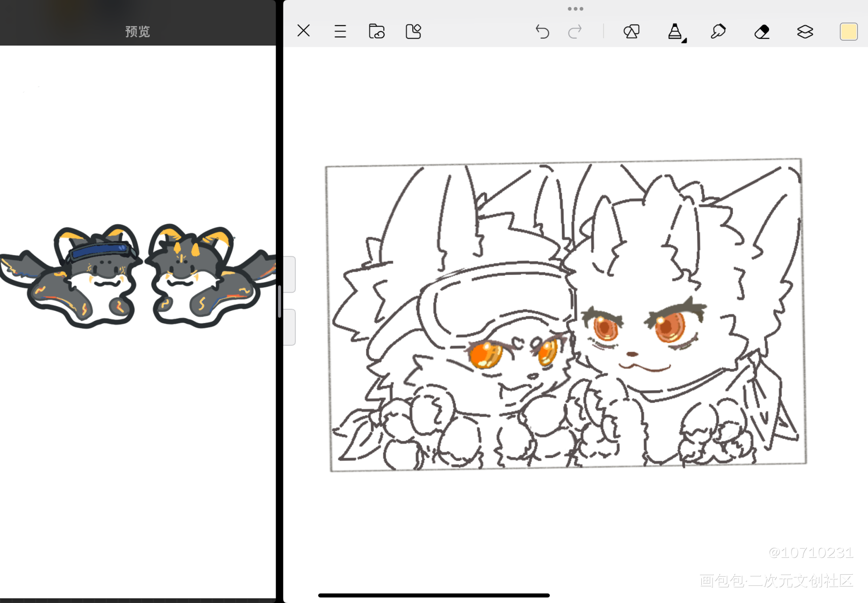
Task: Open the hamburger menu in drawing toolbar
Action: pos(340,31)
